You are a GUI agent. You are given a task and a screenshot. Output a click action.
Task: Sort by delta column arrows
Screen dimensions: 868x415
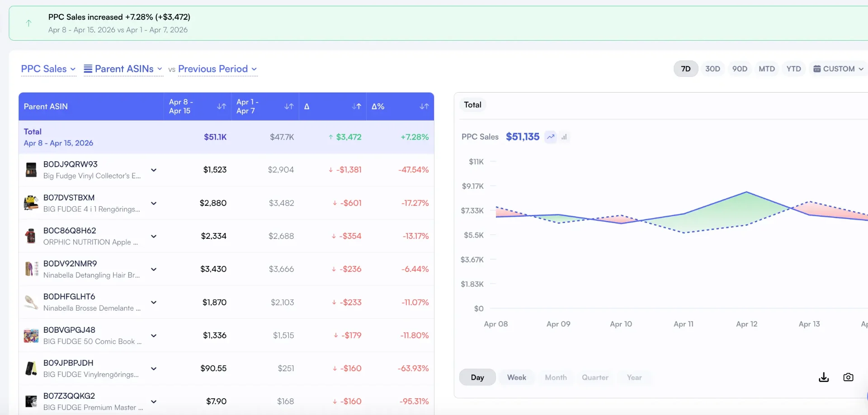pos(357,107)
